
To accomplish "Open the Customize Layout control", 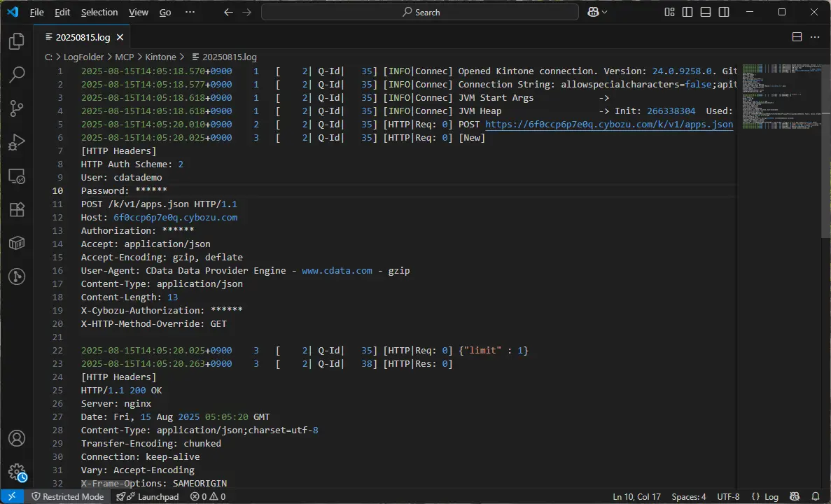I will coord(669,12).
